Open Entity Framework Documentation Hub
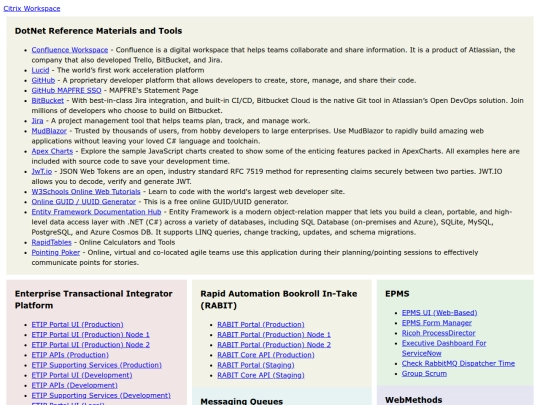The image size is (540, 405). [x=96, y=212]
